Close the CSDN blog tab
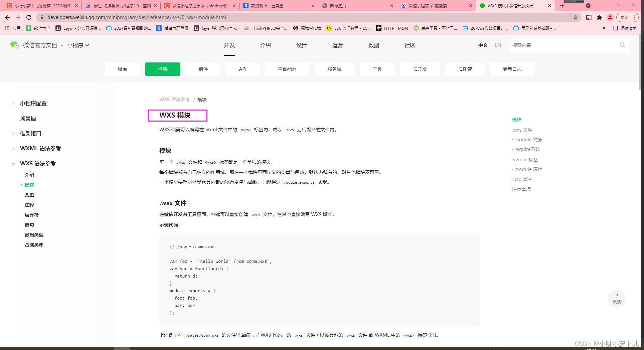644x350 pixels. click(76, 6)
